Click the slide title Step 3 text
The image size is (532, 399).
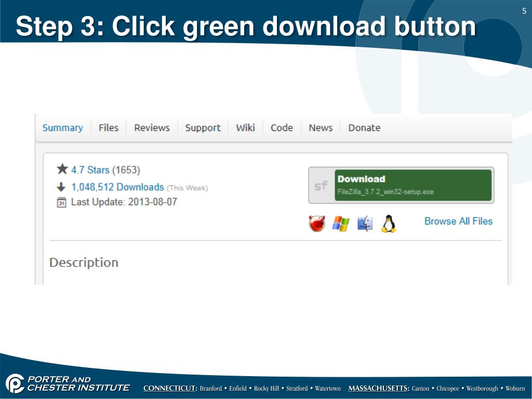click(246, 26)
